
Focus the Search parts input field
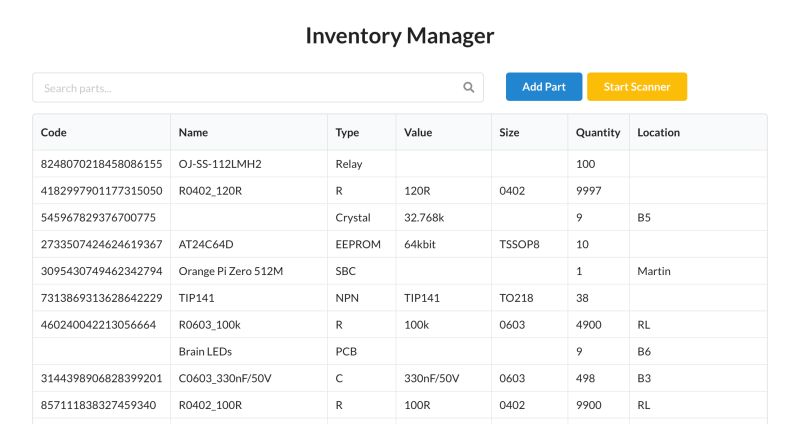(258, 88)
